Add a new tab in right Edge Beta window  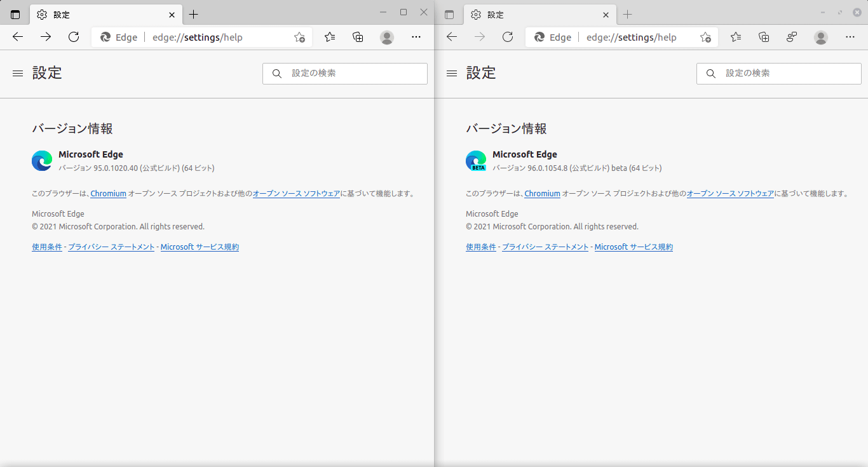(628, 15)
